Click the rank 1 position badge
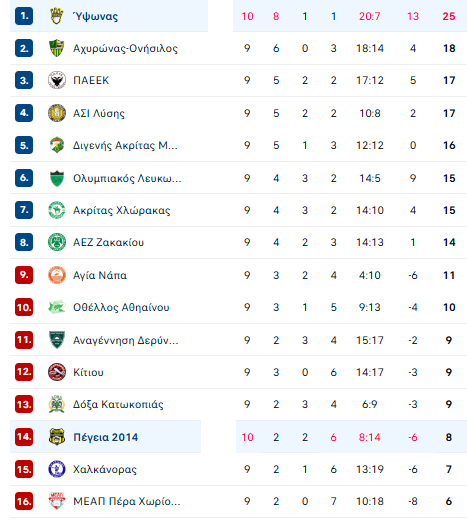The image size is (467, 520). click(24, 16)
